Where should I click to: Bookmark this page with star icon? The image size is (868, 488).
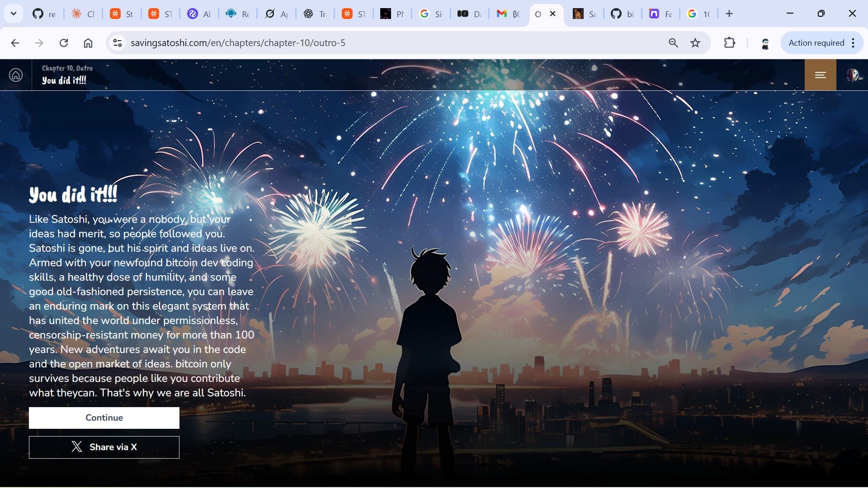point(695,43)
